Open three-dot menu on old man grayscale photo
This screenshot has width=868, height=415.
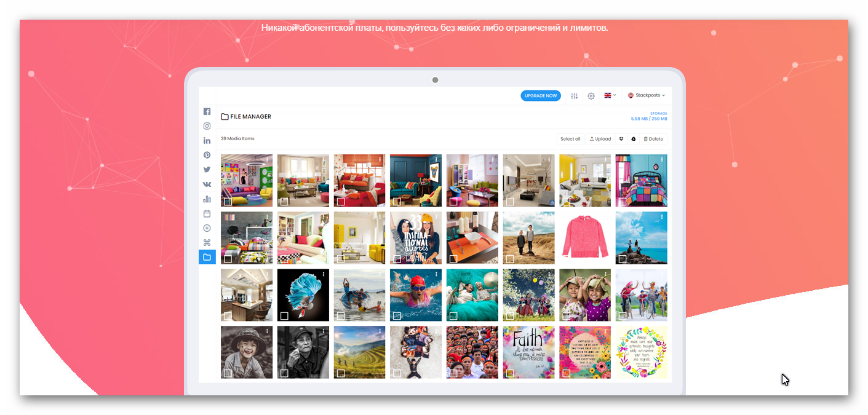(324, 331)
